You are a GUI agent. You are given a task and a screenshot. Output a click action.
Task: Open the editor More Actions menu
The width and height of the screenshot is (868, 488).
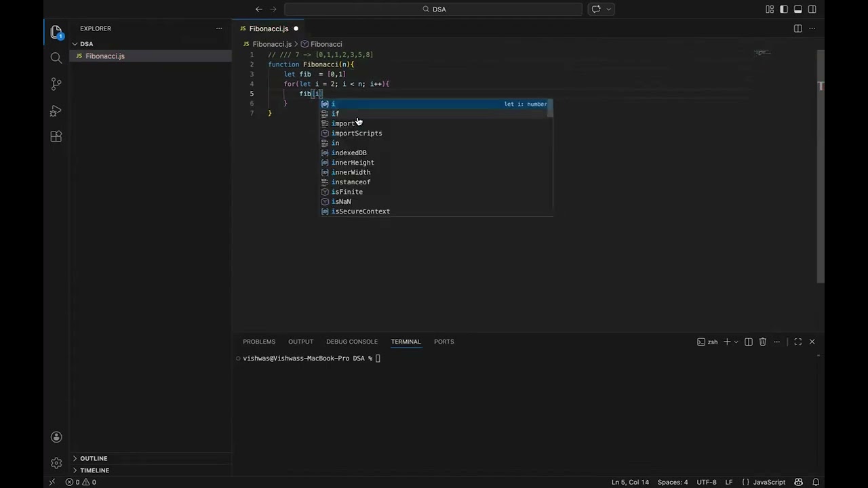click(812, 28)
